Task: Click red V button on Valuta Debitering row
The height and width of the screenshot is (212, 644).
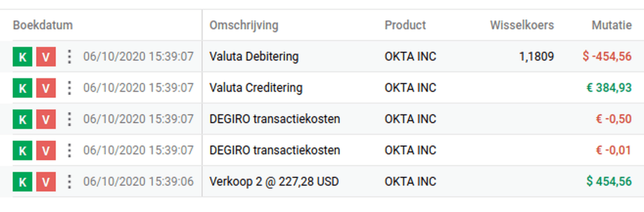Action: tap(46, 57)
